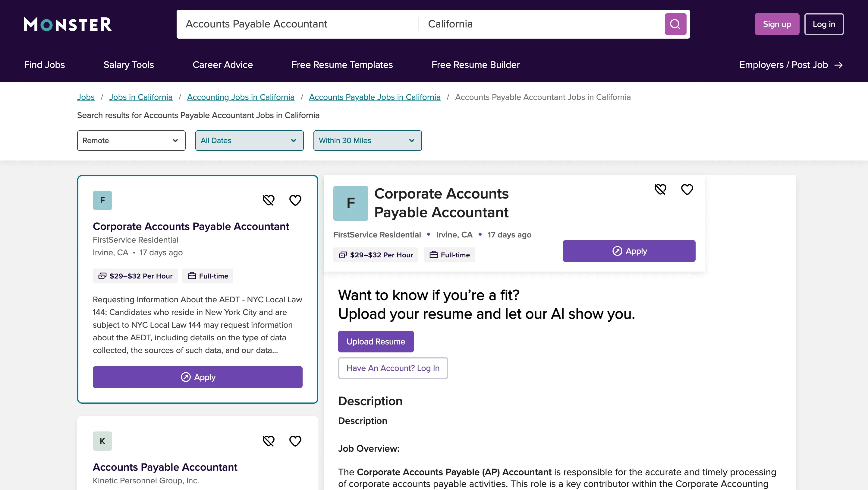Save FirstService job card with heart icon
The height and width of the screenshot is (490, 868).
click(x=295, y=200)
